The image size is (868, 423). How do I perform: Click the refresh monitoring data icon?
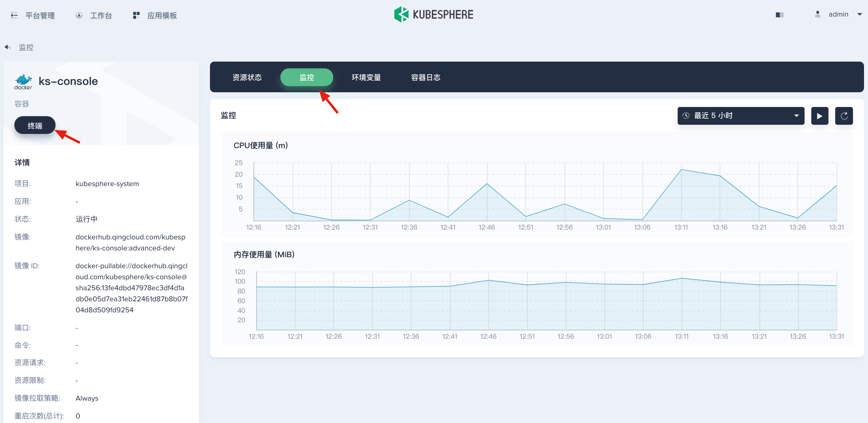tap(844, 116)
